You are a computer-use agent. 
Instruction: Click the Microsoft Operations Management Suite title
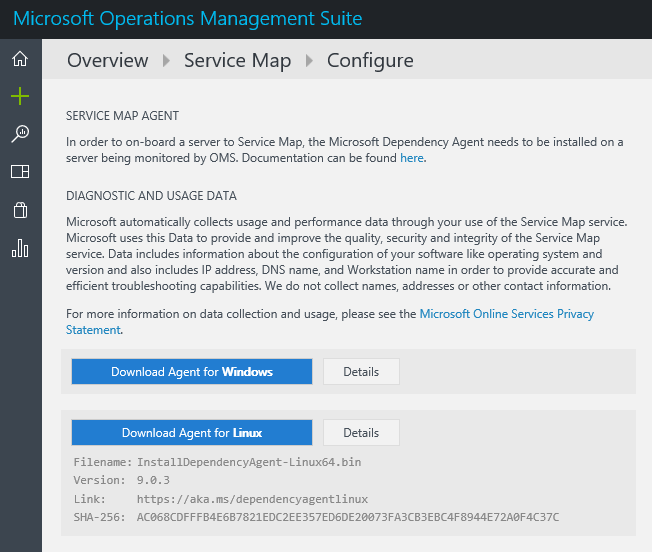[x=188, y=19]
